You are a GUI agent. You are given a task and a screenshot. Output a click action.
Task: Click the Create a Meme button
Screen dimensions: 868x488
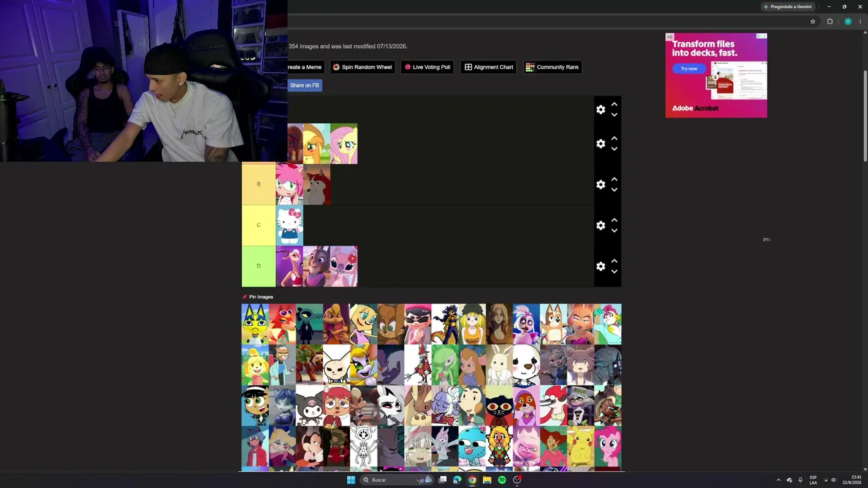coord(306,67)
